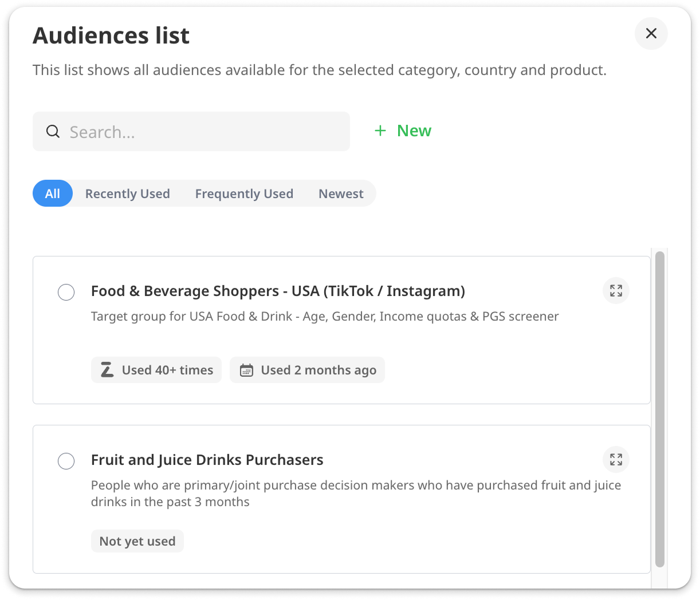Click the Food & Beverage Shoppers title

[278, 291]
